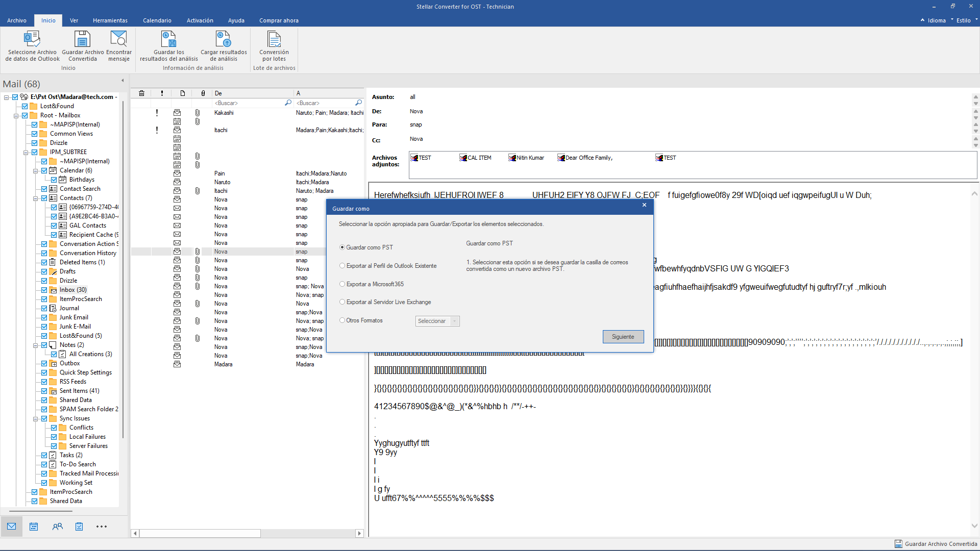980x551 pixels.
Task: Collapse Calendar (6) folder node
Action: point(35,170)
